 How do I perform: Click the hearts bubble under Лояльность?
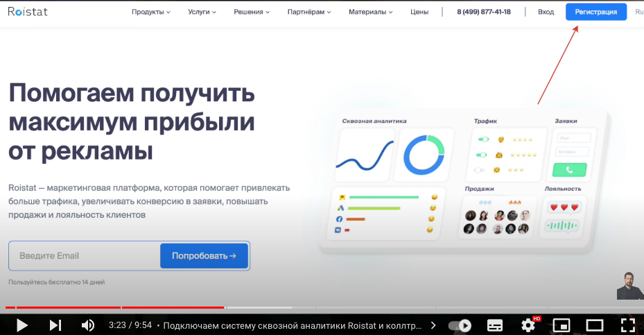pyautogui.click(x=564, y=207)
